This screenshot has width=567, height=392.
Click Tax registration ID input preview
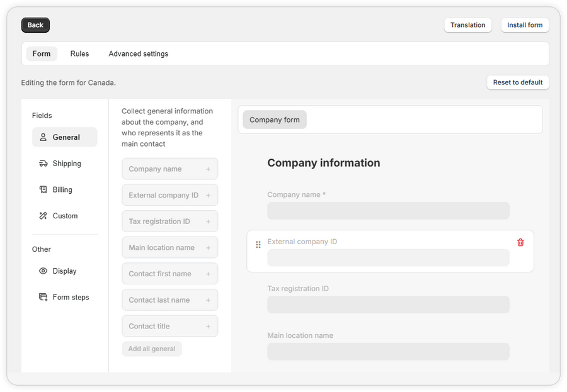(x=388, y=305)
